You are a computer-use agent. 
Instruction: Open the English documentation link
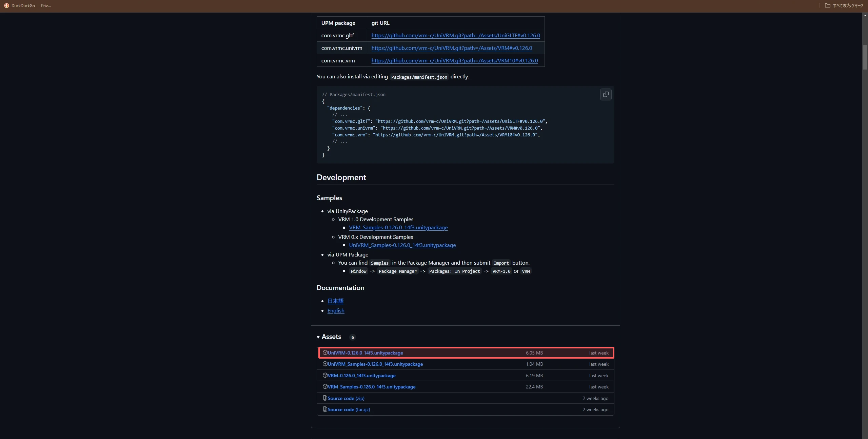click(x=336, y=311)
